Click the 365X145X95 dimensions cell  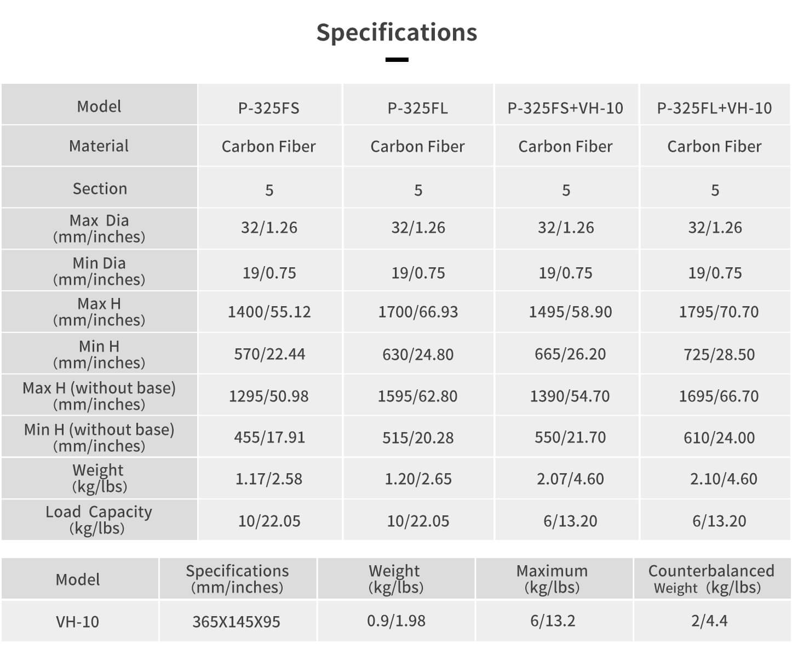(236, 622)
